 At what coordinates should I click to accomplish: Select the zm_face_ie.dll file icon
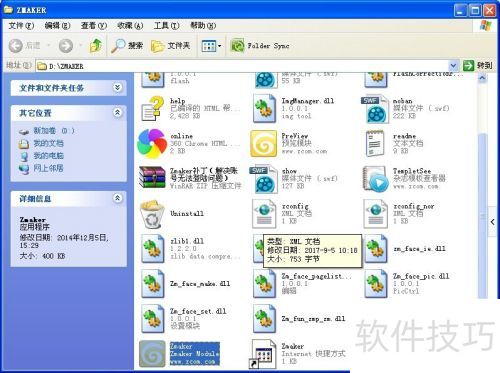pyautogui.click(x=376, y=249)
